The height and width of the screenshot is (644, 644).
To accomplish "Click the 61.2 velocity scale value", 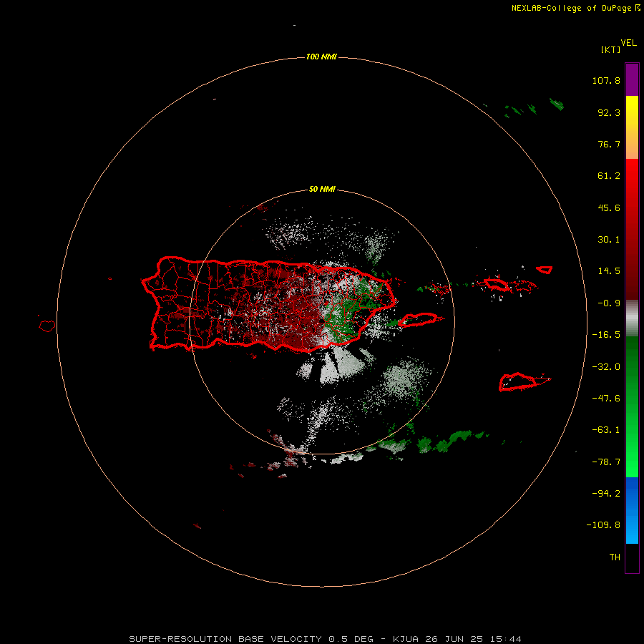I will (x=609, y=176).
